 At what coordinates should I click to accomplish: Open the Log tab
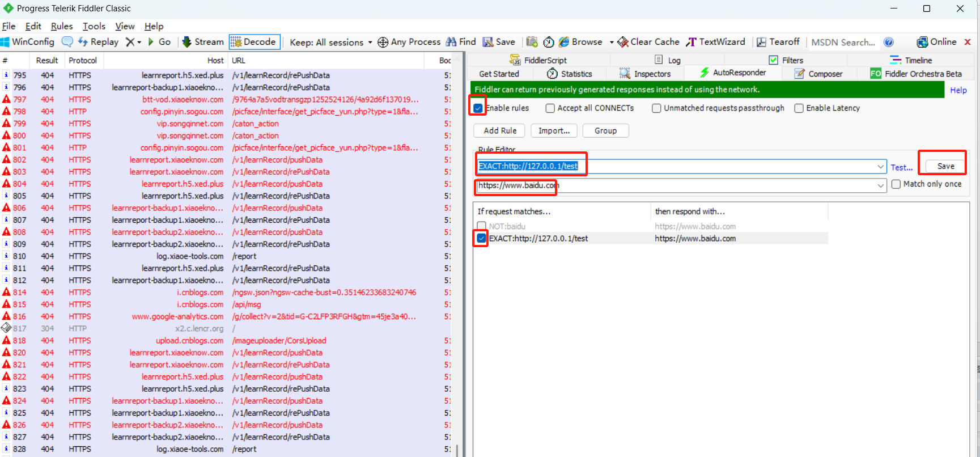pyautogui.click(x=668, y=60)
